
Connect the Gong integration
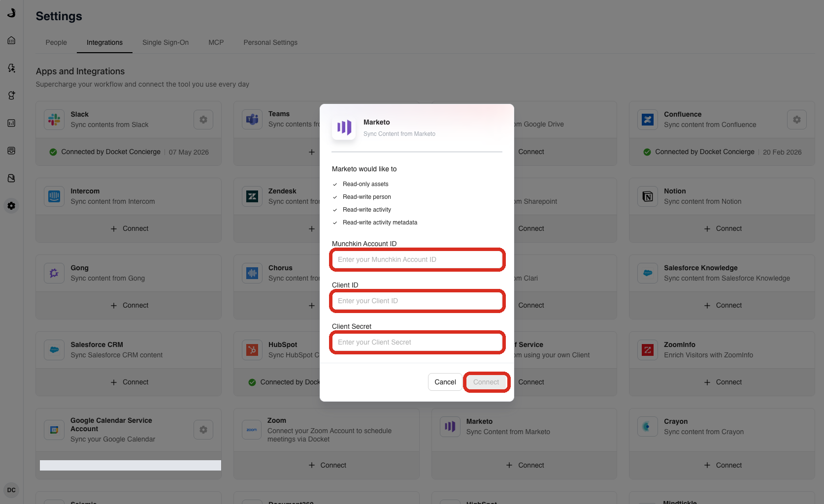click(x=129, y=306)
